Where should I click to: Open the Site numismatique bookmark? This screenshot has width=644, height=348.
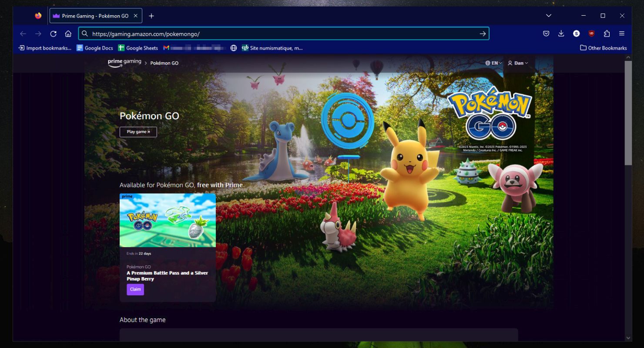click(272, 48)
